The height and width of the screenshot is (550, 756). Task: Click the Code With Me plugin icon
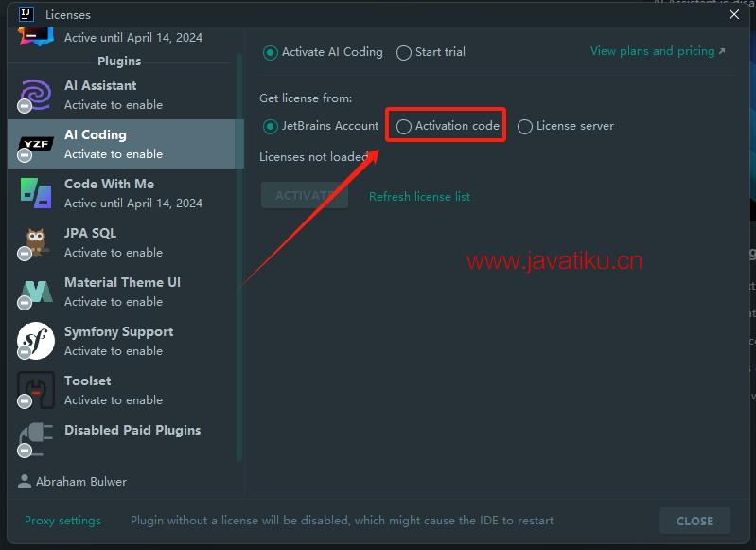point(36,193)
